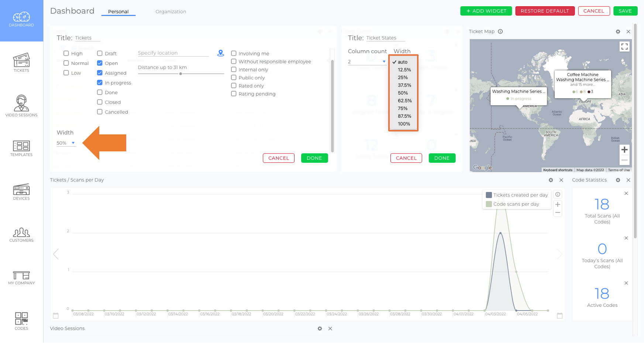Open the Tickets sidebar section
This screenshot has height=343, width=644.
point(21,62)
